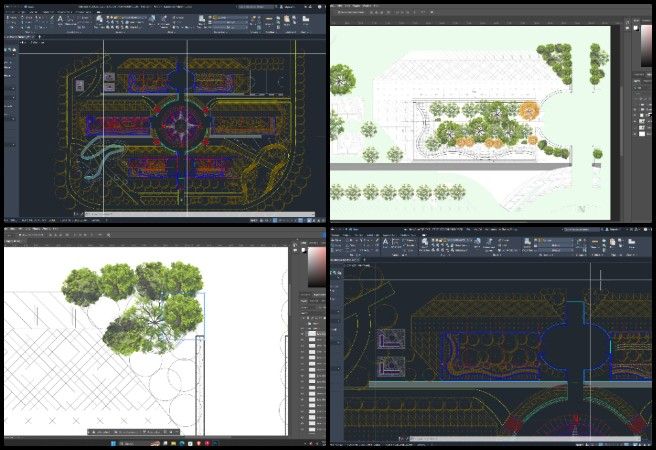Click the Sign In button in the full site plan AutoCAD
This screenshot has height=450, width=656.
[x=283, y=4]
